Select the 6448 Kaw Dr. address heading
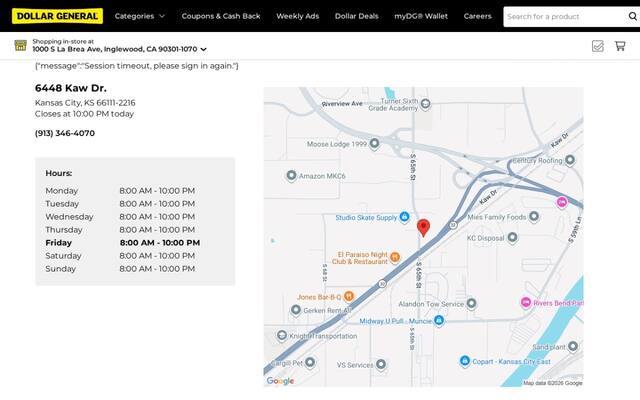640x400 pixels. 71,88
